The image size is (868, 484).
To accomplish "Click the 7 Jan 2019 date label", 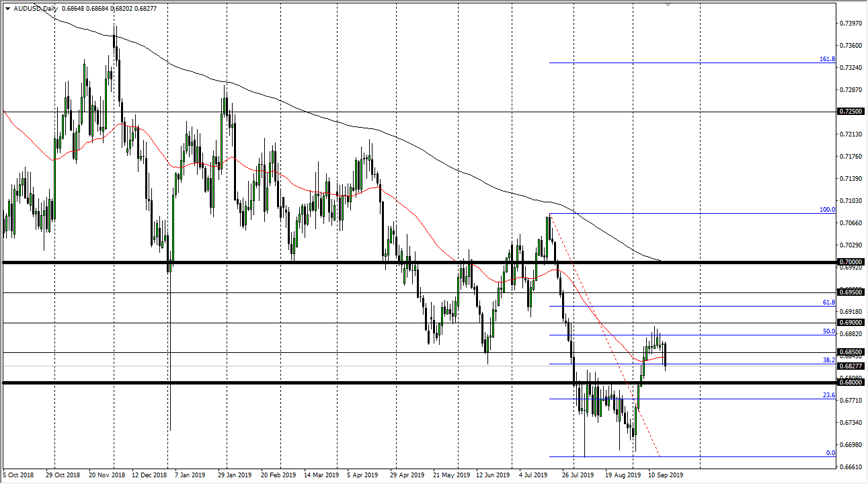I will [190, 475].
